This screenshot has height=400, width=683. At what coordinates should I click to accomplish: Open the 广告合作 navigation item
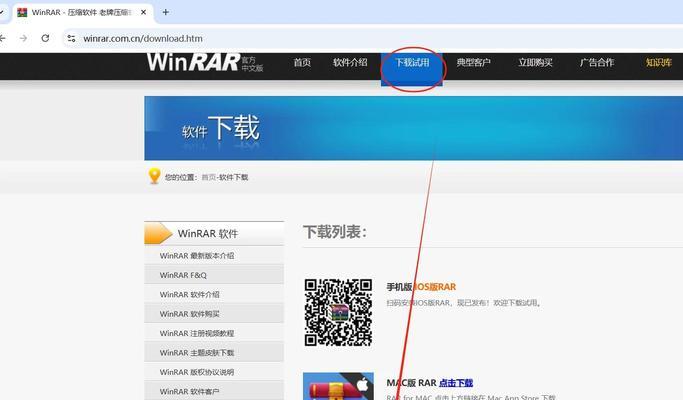point(597,62)
